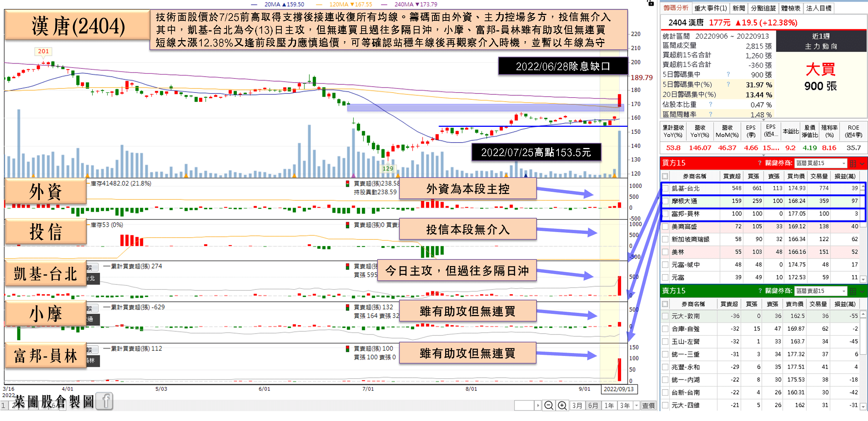Open the 新聞 tab

pos(739,8)
